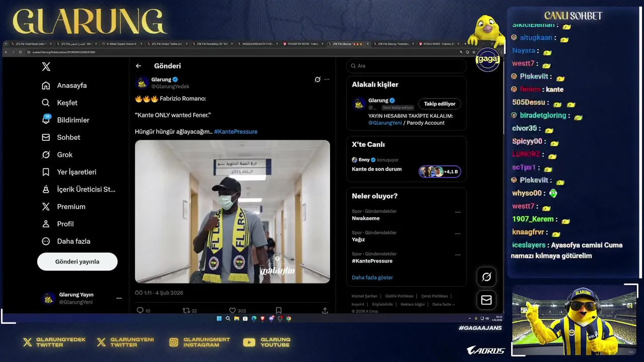Viewport: 644px width, 362px height.
Task: Open options for the Yağız trend
Action: pos(457,234)
